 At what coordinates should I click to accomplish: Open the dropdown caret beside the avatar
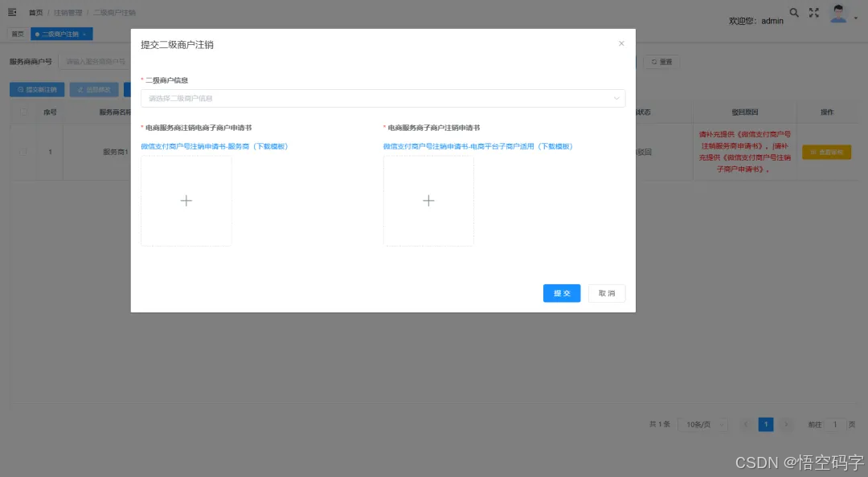[856, 18]
